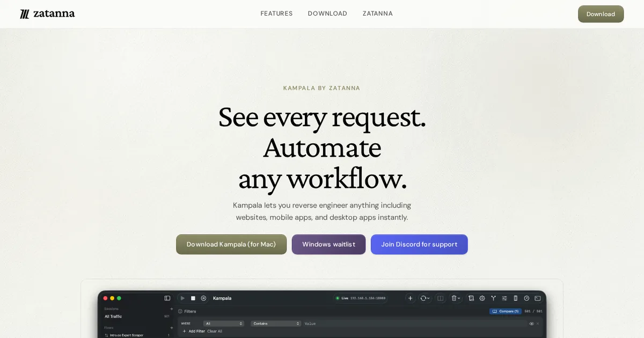644x338 pixels.
Task: Click the Compare (1) button
Action: click(x=506, y=311)
